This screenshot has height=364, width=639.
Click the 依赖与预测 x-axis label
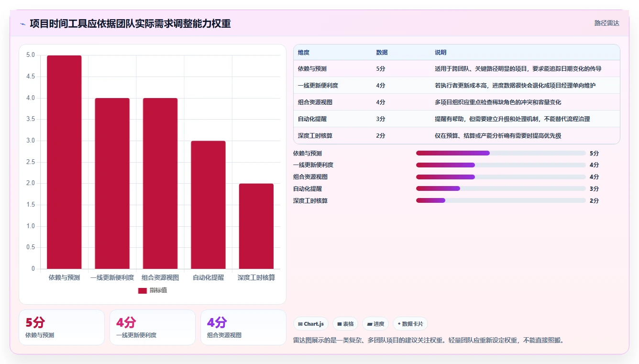pyautogui.click(x=64, y=277)
